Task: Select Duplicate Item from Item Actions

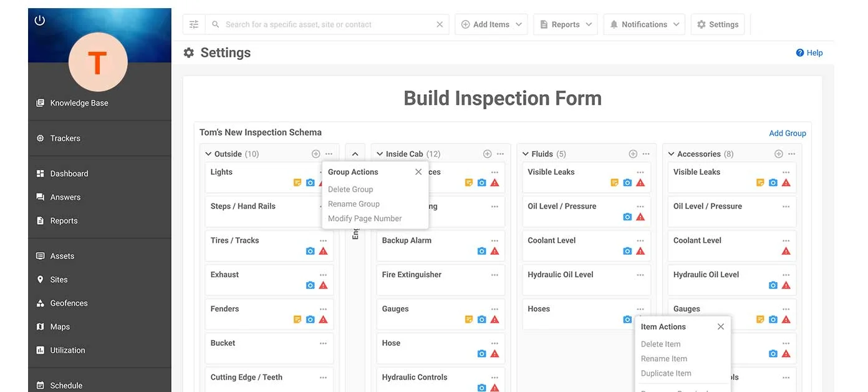Action: point(665,373)
